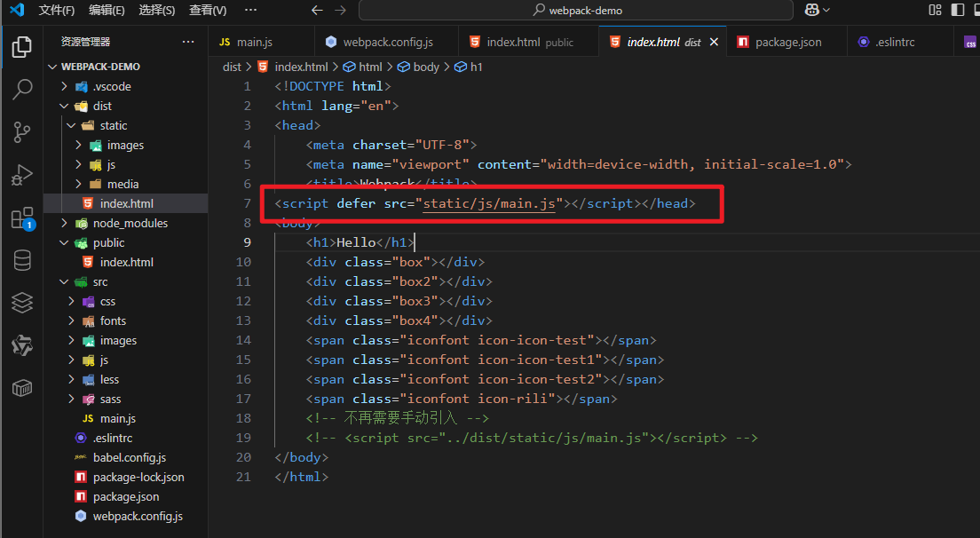980x538 pixels.
Task: Open Copilot dropdown arrow
Action: pos(826,10)
